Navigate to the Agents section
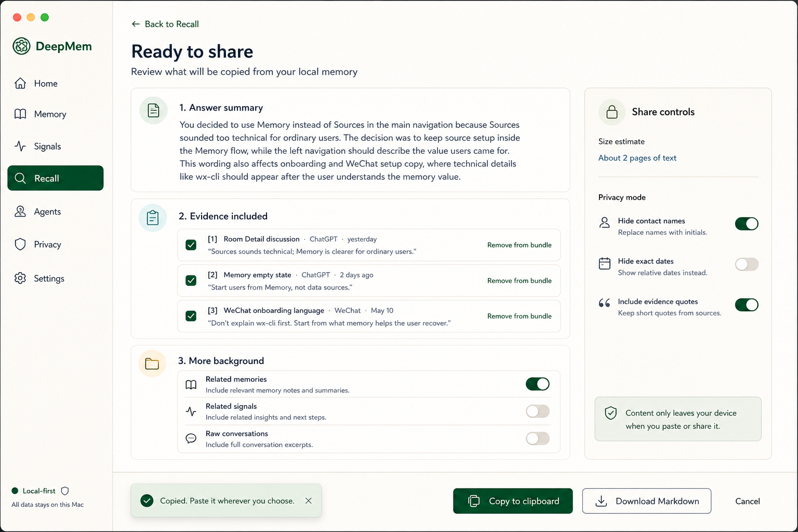The height and width of the screenshot is (532, 798). tap(56, 211)
